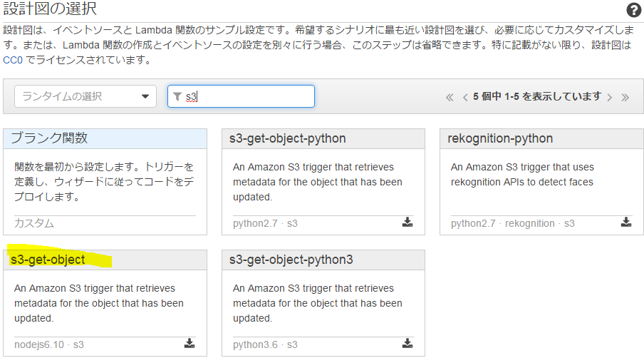Download the s3-get-object nodejs6.10 blueprint
This screenshot has height=363, width=644.
[189, 343]
